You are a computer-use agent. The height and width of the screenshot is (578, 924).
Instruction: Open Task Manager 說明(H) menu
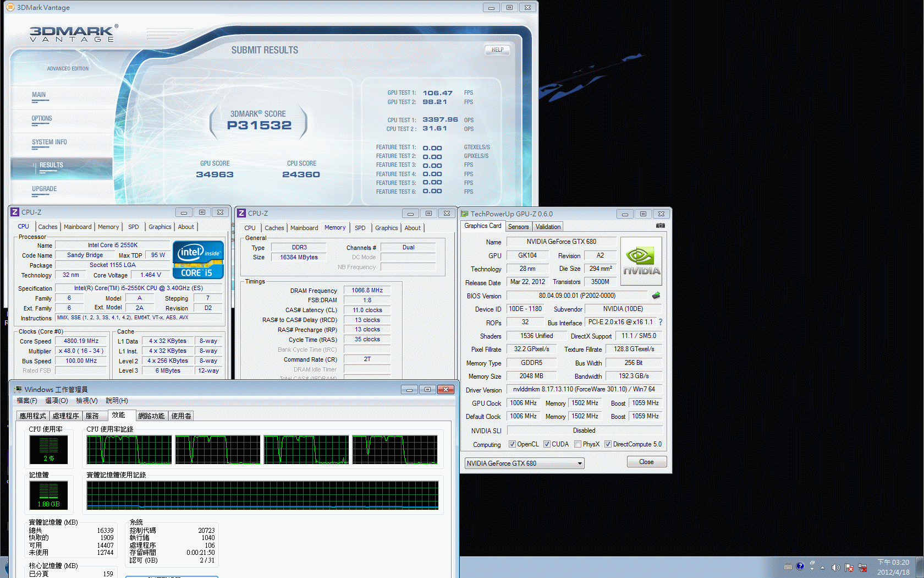(117, 401)
